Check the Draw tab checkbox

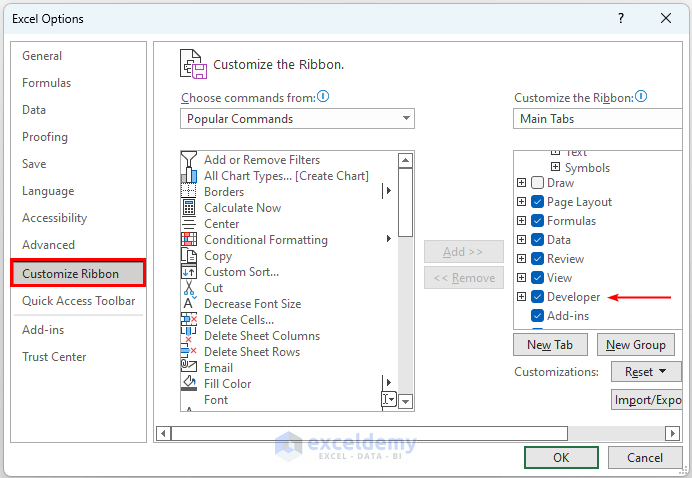(x=537, y=183)
